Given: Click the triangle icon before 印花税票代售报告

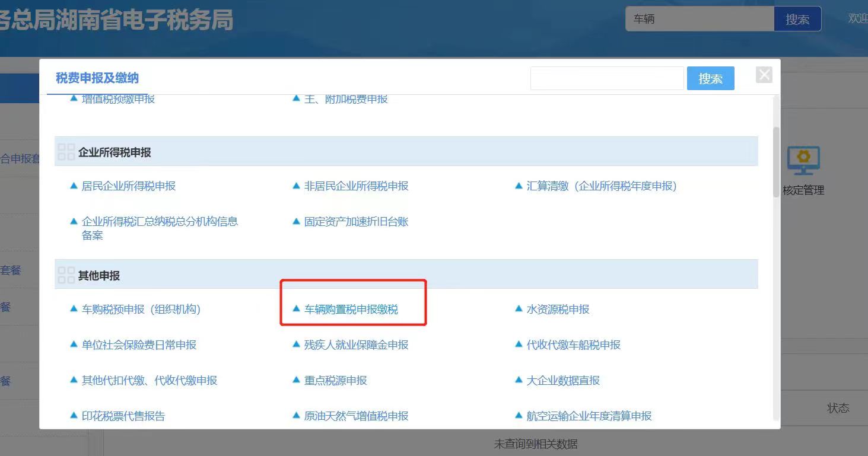Looking at the screenshot, I should pos(74,416).
